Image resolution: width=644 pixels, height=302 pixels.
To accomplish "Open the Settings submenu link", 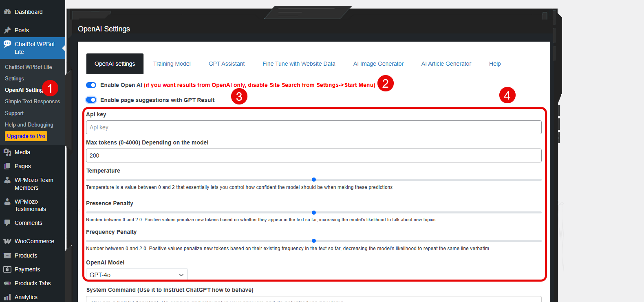I will [x=14, y=78].
